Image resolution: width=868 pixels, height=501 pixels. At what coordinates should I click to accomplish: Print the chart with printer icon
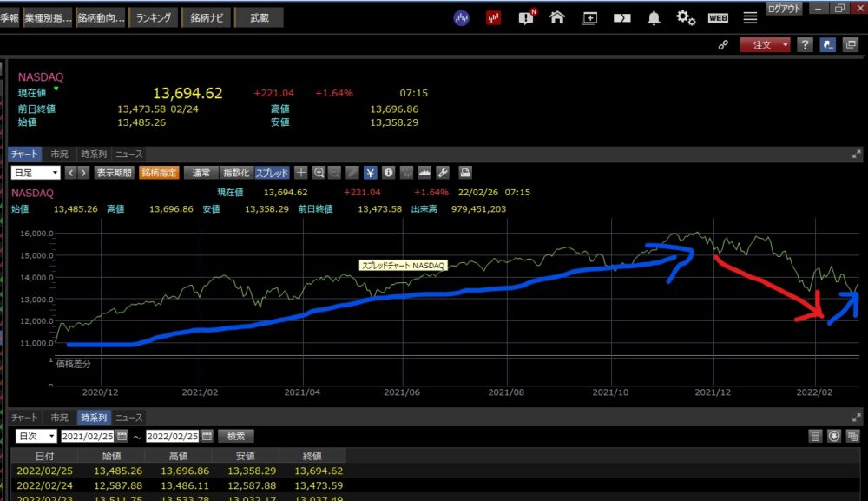(x=465, y=173)
